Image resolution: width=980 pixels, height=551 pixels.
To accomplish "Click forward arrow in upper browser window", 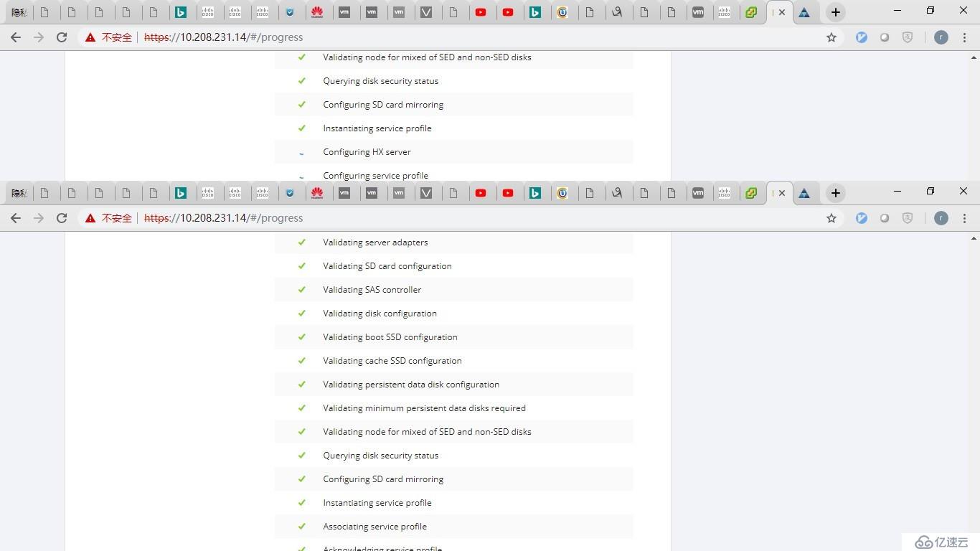I will tap(39, 37).
